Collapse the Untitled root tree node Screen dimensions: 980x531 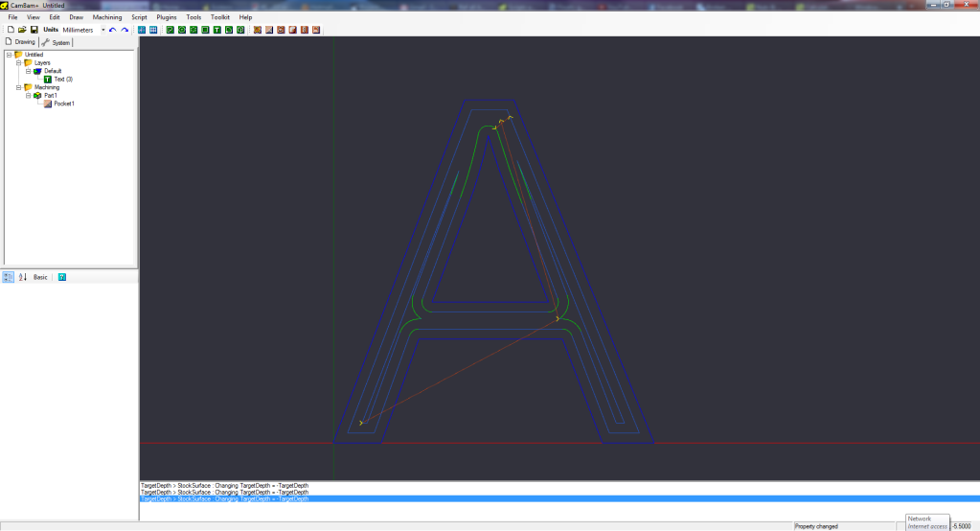(x=9, y=55)
